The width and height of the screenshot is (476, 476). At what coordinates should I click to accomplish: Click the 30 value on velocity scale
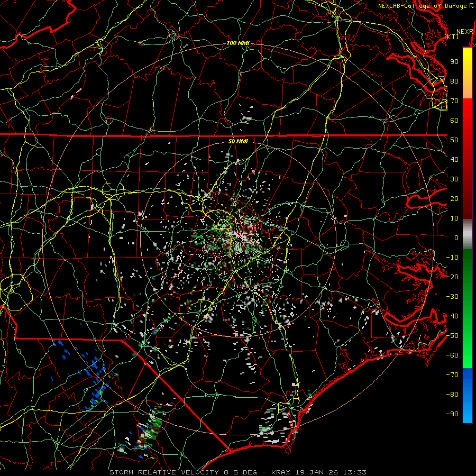(x=454, y=179)
